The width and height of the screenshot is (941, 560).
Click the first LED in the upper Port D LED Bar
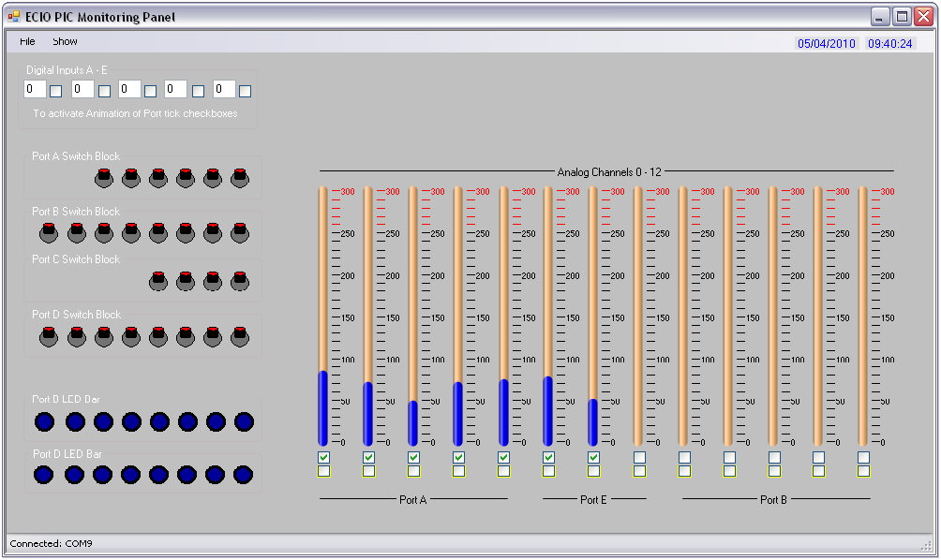coord(44,421)
